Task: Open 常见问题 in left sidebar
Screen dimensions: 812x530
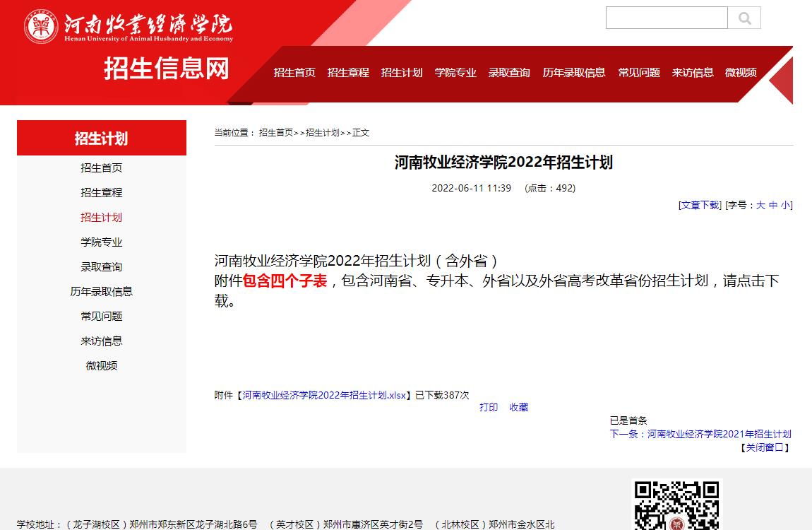Action: point(101,317)
